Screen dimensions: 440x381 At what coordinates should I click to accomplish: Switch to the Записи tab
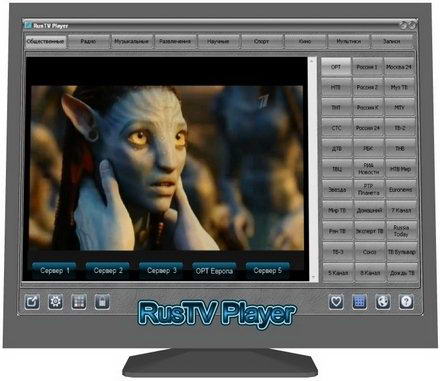[x=392, y=42]
